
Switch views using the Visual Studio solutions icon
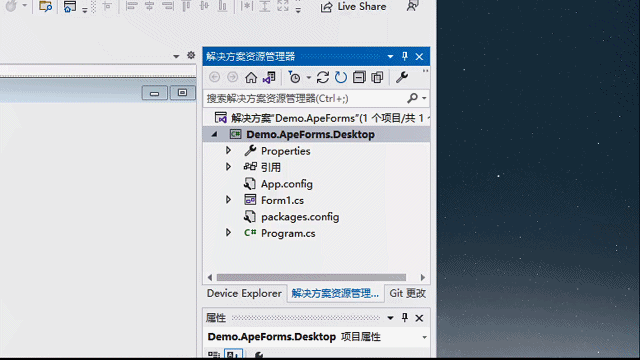(269, 77)
